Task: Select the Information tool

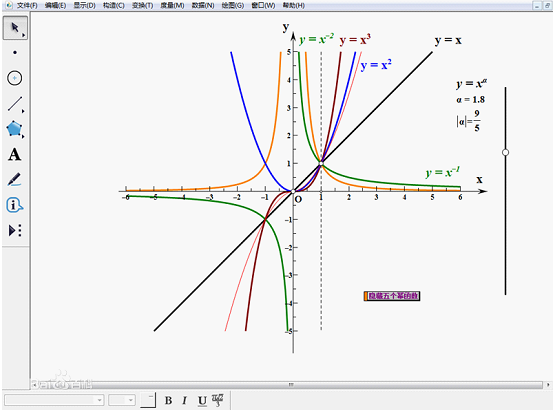Action: pos(14,205)
